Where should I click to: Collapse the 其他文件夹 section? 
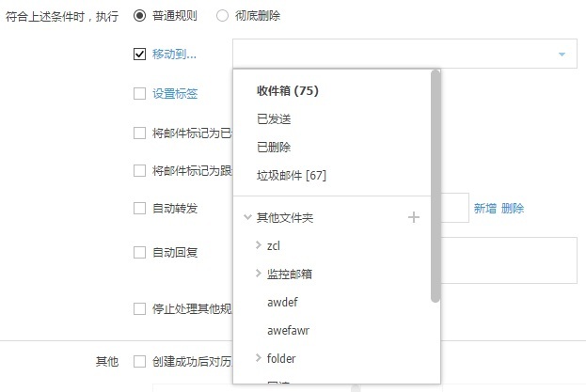[x=247, y=218]
